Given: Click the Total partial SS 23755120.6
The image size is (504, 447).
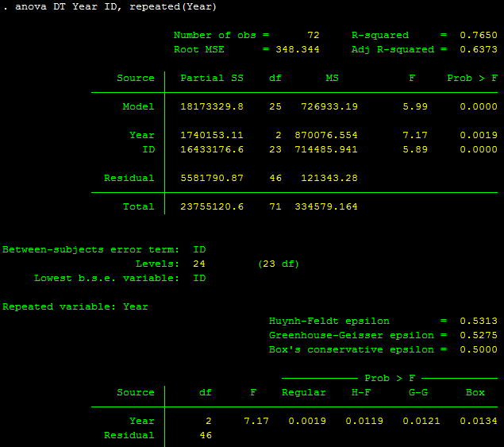Looking at the screenshot, I should (212, 207).
